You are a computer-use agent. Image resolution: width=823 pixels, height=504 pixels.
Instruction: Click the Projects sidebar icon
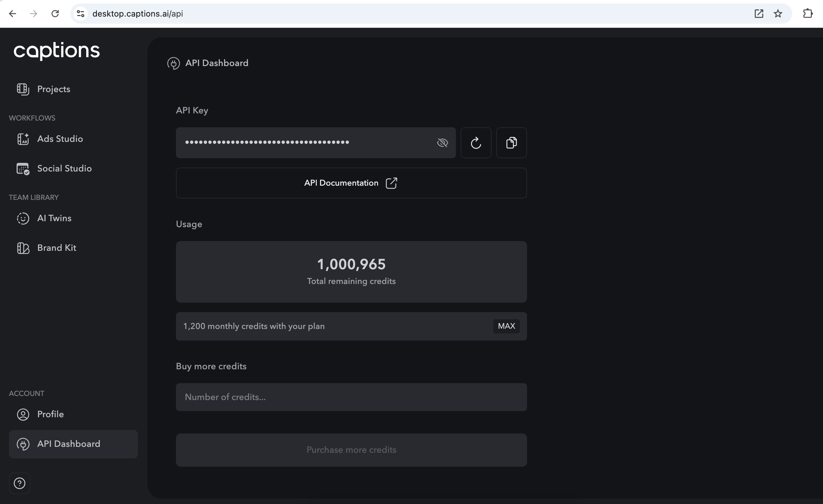coord(23,89)
